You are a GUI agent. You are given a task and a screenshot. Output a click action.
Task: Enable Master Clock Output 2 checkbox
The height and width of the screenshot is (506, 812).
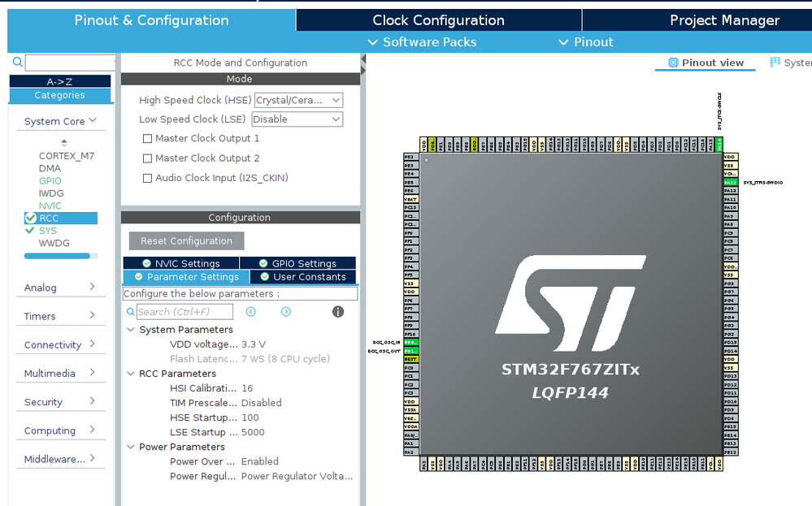click(x=148, y=158)
